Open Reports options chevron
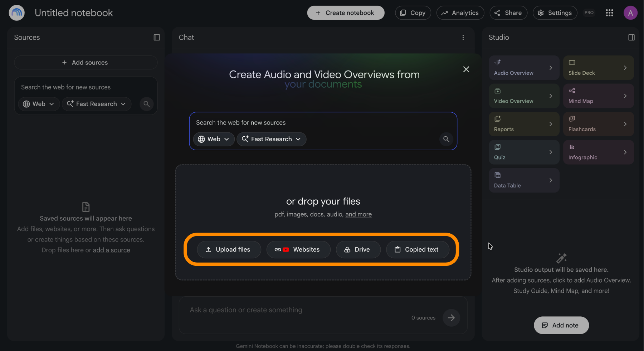This screenshot has height=351, width=644. tap(551, 124)
